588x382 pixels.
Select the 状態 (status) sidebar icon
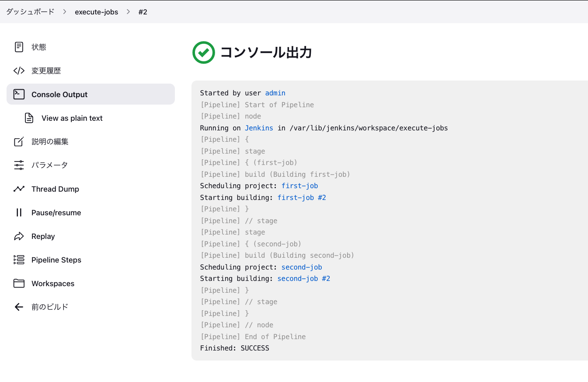point(18,47)
